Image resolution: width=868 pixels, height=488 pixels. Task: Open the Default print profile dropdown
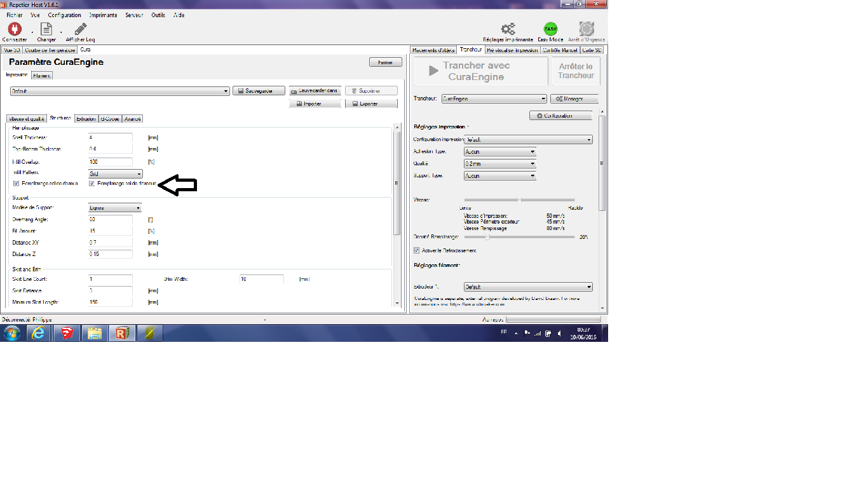pyautogui.click(x=119, y=91)
